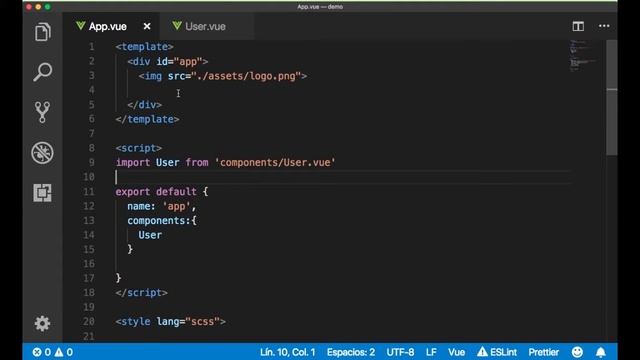Click the 'export default' line

coord(162,191)
